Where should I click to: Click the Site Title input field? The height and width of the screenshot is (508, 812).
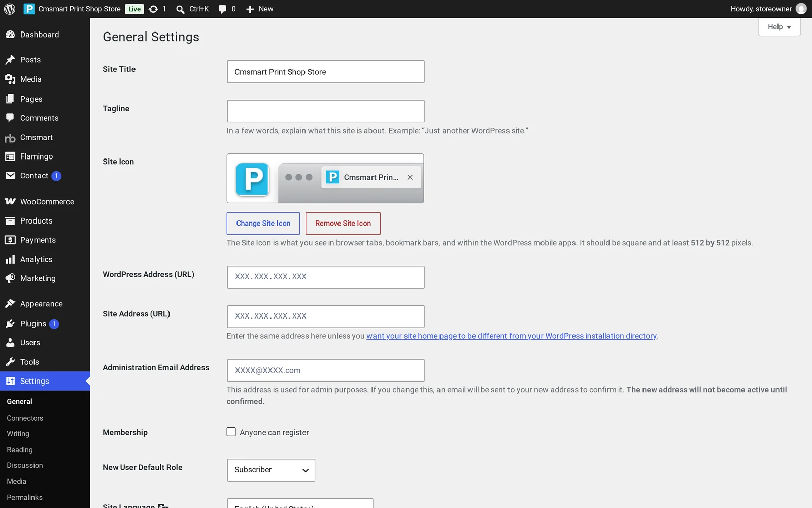click(x=326, y=72)
